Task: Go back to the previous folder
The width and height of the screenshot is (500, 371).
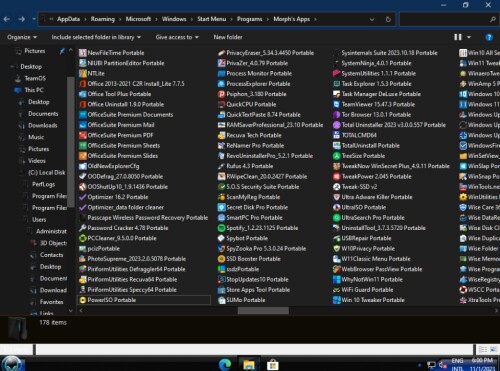Action: (x=7, y=19)
